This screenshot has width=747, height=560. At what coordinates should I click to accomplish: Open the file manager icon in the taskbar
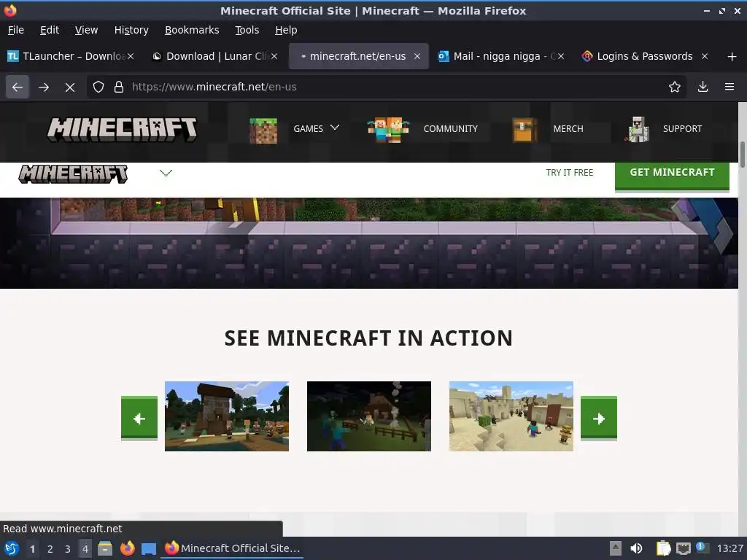tap(105, 548)
